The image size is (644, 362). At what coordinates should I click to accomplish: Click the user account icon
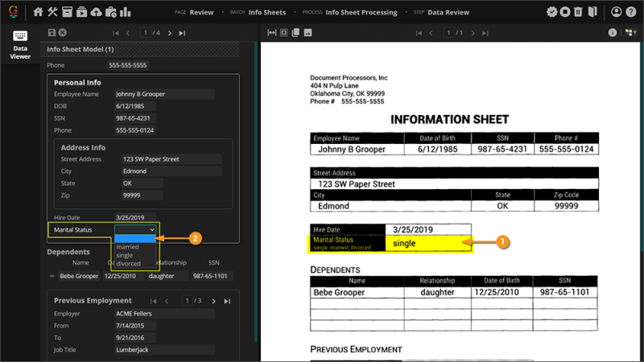click(x=617, y=12)
